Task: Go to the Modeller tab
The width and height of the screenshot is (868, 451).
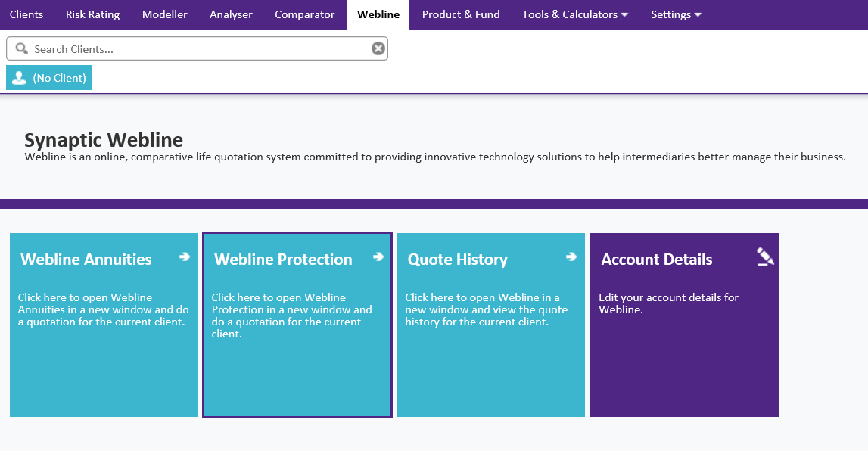Action: coord(164,15)
